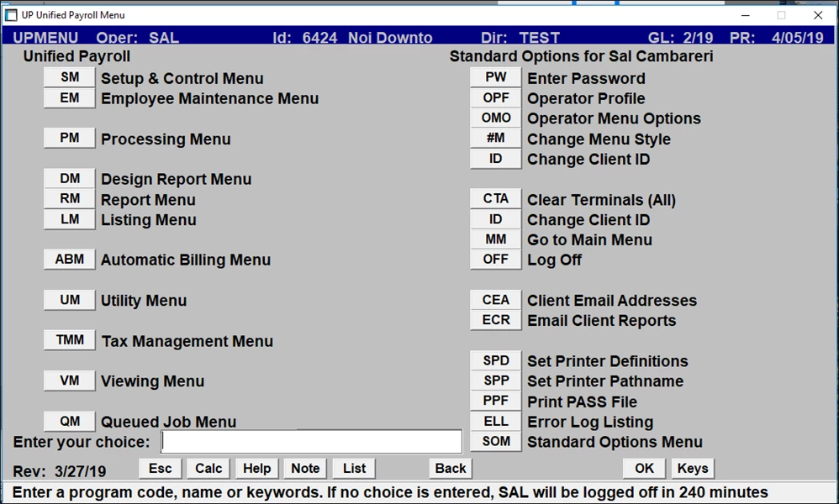Close the Unified Payroll Menu window
Viewport: 839px width, 504px height.
(818, 15)
